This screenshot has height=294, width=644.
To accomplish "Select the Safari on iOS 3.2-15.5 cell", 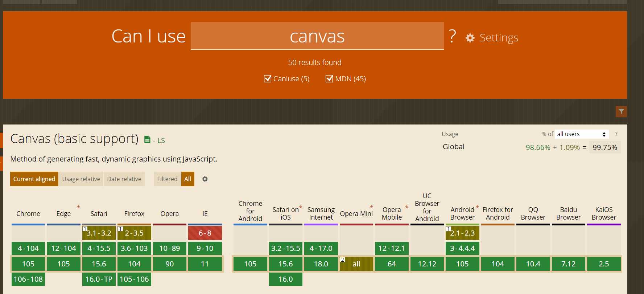I will click(286, 248).
